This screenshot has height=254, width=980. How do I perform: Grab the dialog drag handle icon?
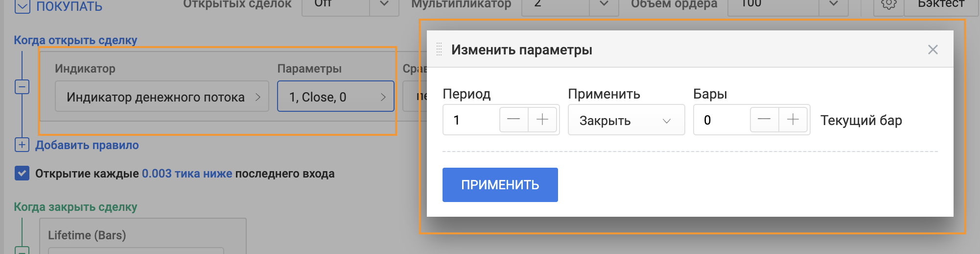coord(439,50)
